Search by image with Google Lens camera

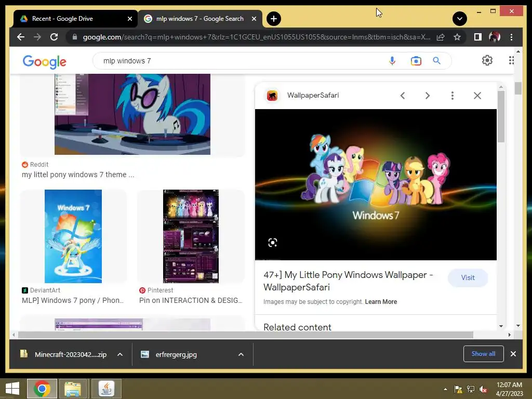(416, 61)
